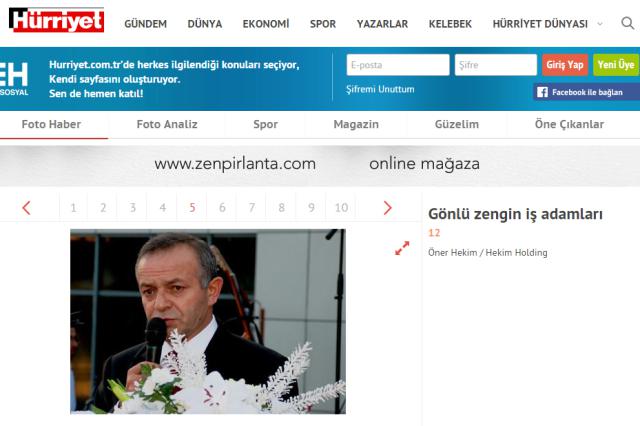
Task: Select gallery page 4
Action: click(162, 208)
